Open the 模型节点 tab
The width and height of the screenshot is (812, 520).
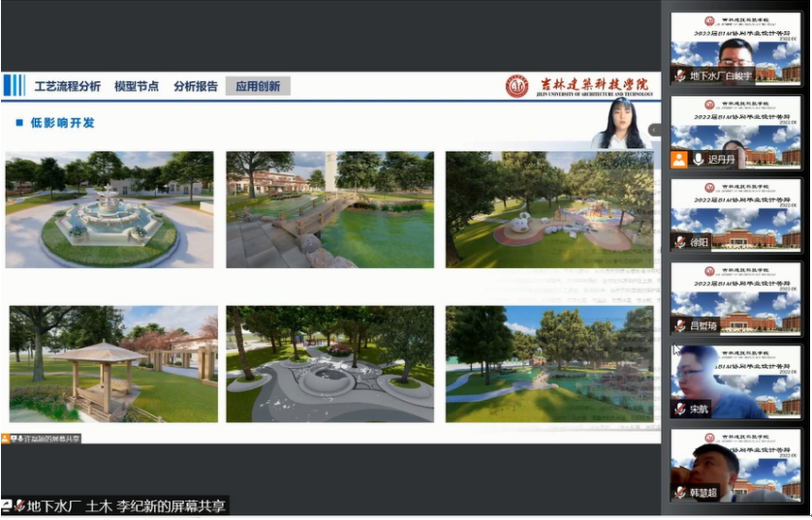click(x=137, y=86)
